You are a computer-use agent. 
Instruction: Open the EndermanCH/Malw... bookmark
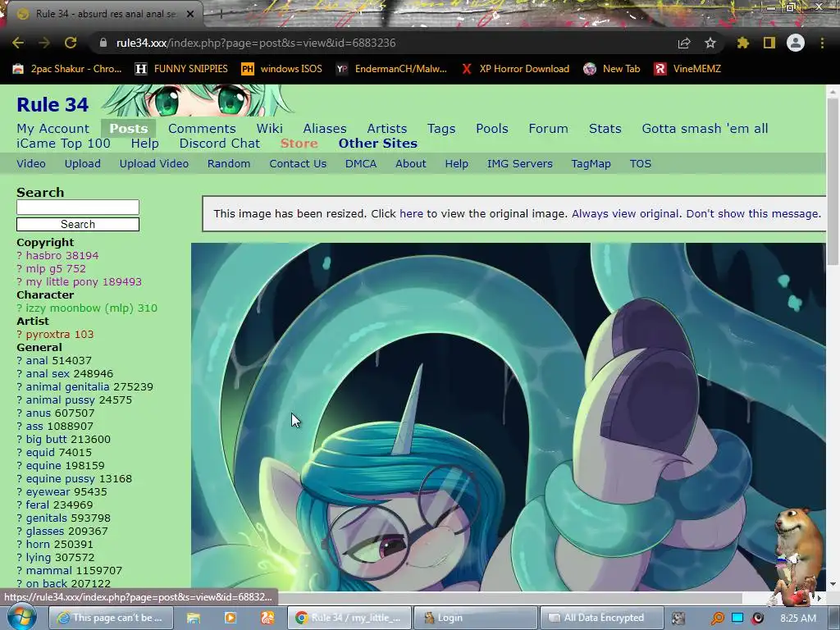pos(391,69)
